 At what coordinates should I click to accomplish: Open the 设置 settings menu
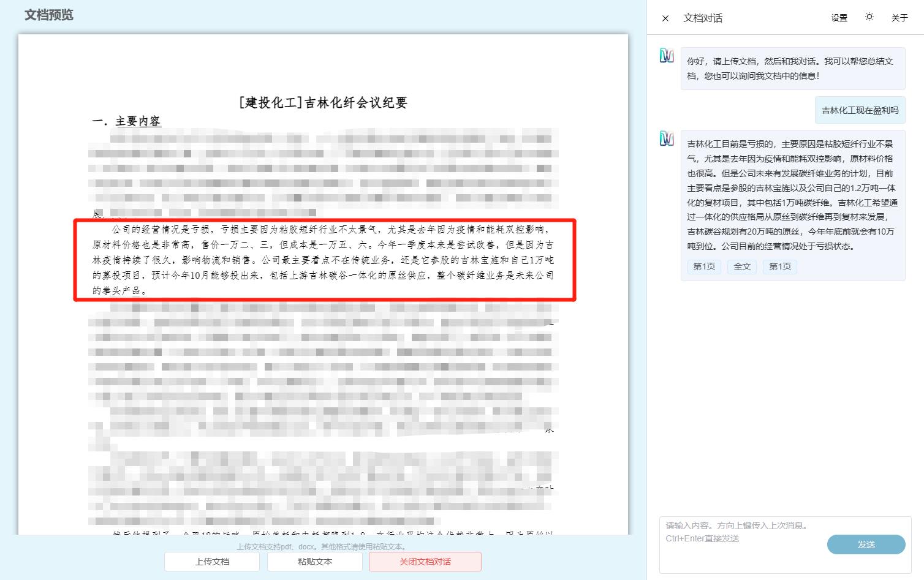839,18
